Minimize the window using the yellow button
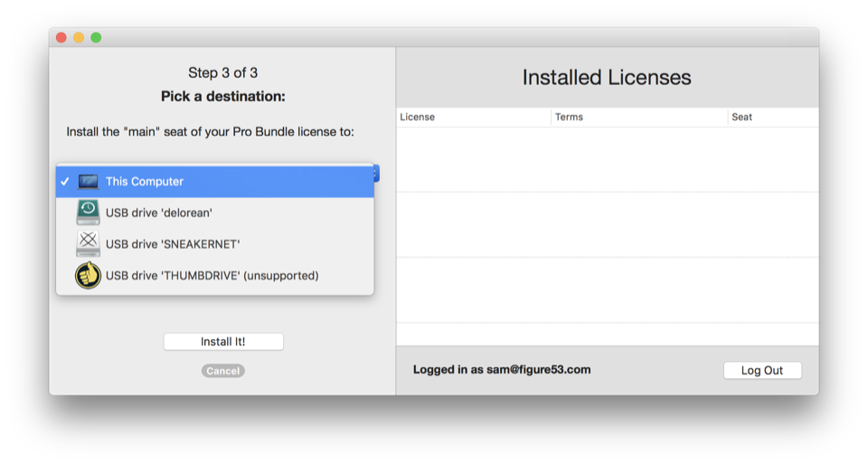868x465 pixels. 79,37
